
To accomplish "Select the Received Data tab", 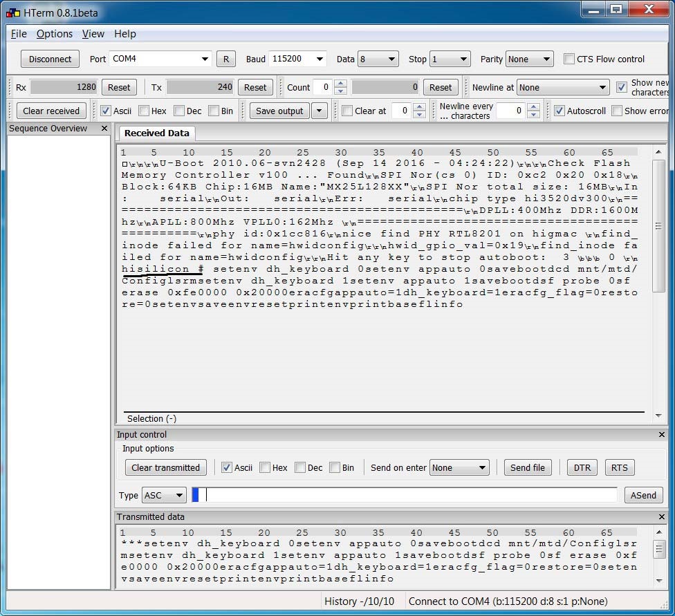I will [x=156, y=133].
